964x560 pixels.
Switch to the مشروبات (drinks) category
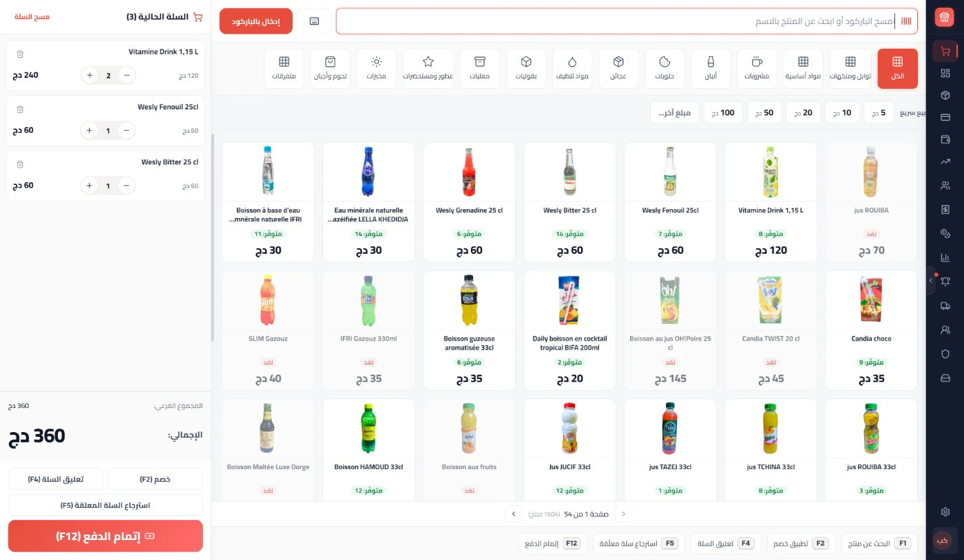pos(757,69)
